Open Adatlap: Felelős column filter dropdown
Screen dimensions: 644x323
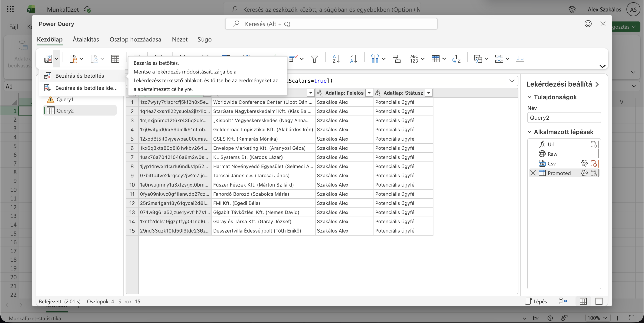[369, 93]
